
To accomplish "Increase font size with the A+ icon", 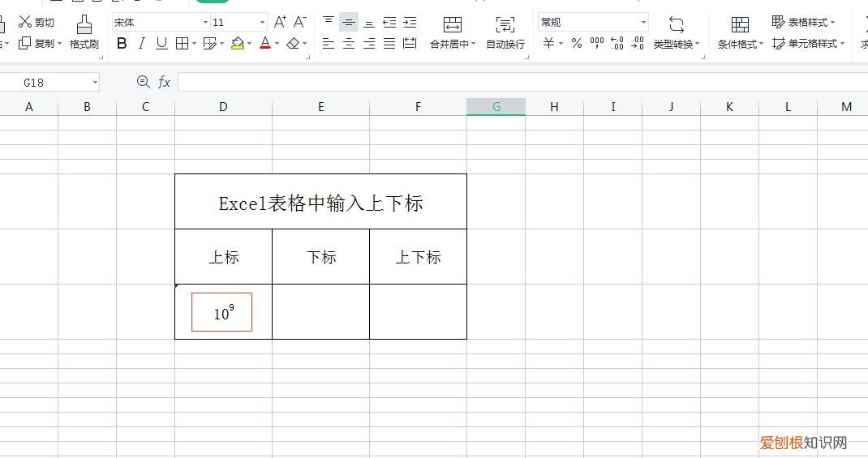I will point(280,22).
